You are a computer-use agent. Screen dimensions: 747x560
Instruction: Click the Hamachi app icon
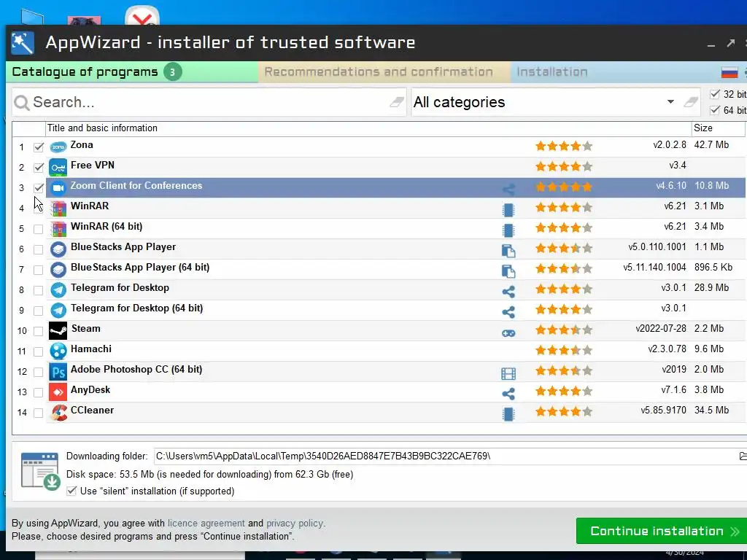coord(58,351)
